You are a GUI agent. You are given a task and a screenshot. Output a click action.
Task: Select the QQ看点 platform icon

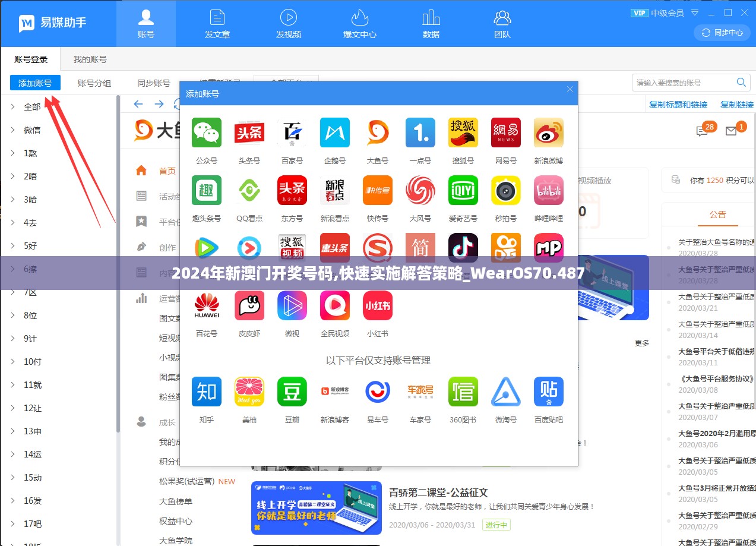[x=249, y=190]
